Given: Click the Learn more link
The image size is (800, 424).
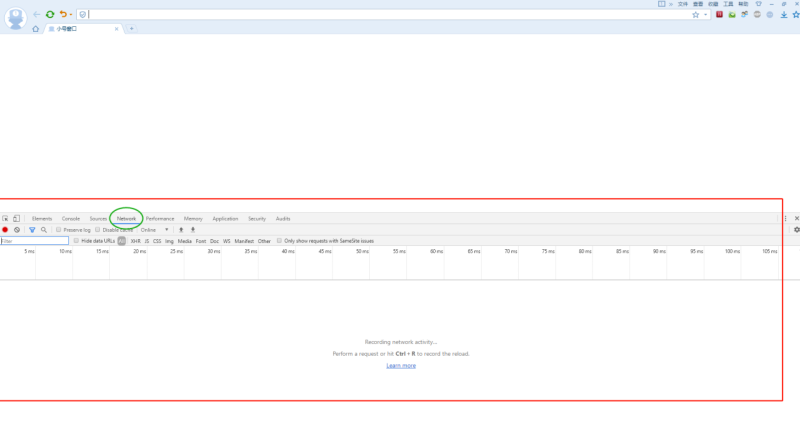Looking at the screenshot, I should 401,366.
